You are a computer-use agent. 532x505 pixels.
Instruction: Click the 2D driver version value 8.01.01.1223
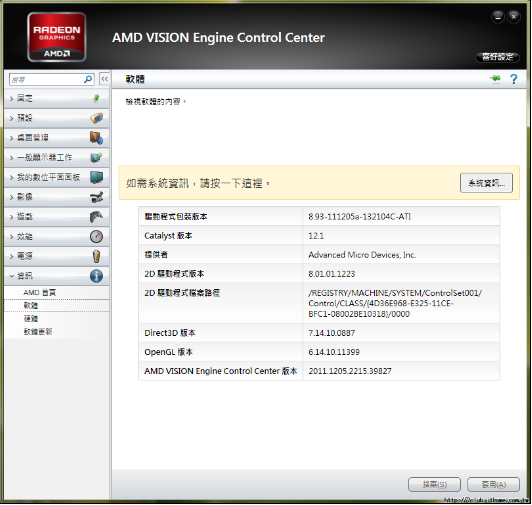tap(331, 274)
